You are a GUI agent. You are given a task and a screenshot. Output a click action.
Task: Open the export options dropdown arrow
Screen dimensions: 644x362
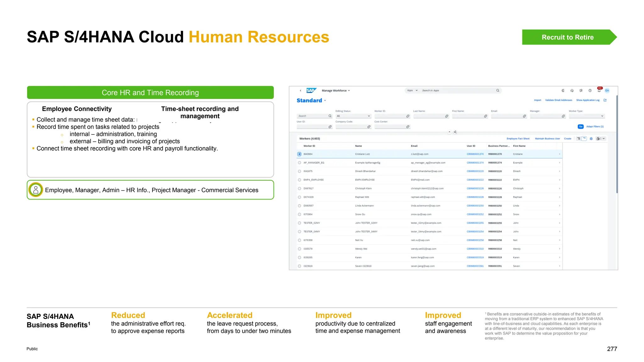603,139
